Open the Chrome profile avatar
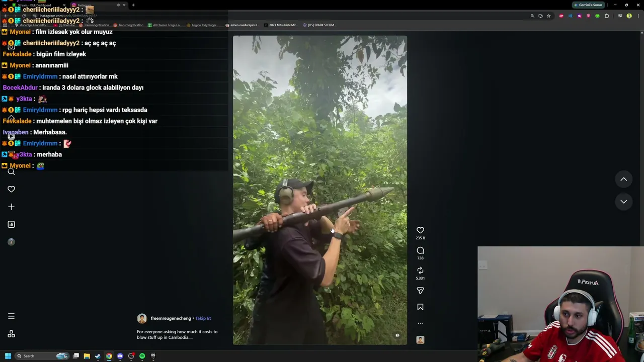Screen dimensions: 644x362 629,16
